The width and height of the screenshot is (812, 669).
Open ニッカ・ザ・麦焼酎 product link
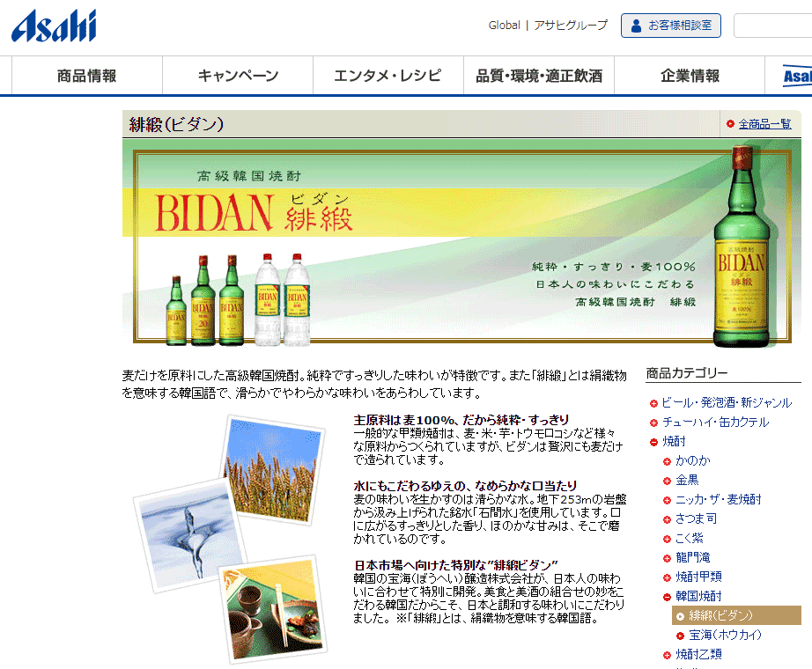(719, 499)
